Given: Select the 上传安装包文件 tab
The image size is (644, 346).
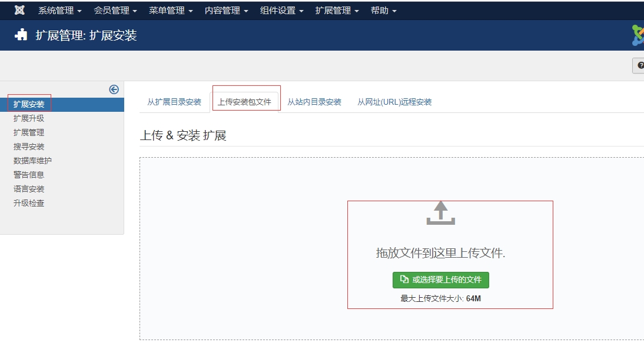Looking at the screenshot, I should [x=244, y=102].
